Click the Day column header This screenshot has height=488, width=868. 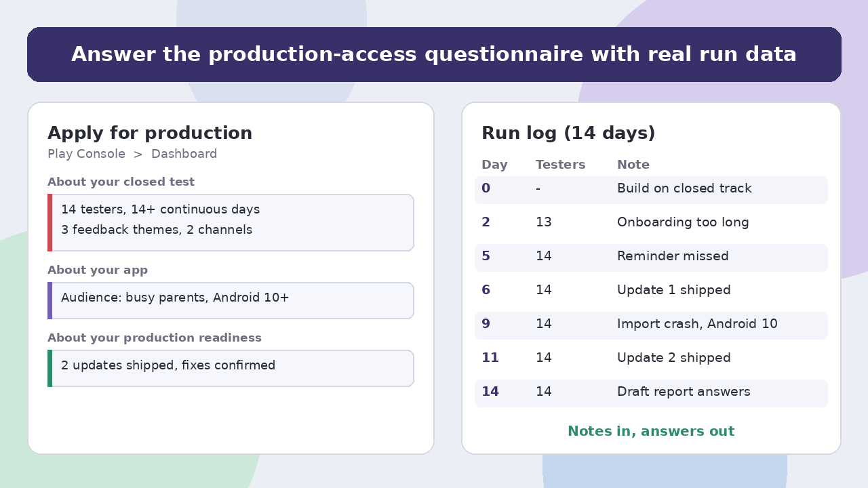[494, 165]
